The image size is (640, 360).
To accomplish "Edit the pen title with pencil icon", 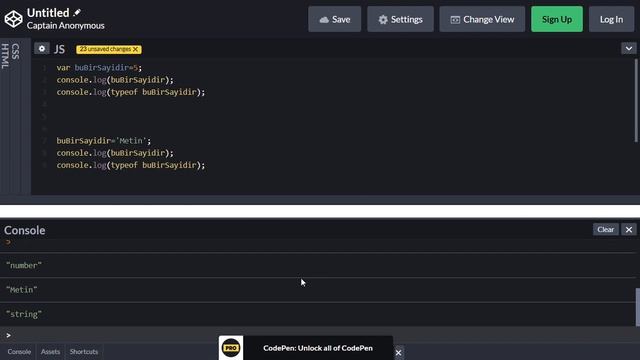I will tap(77, 13).
